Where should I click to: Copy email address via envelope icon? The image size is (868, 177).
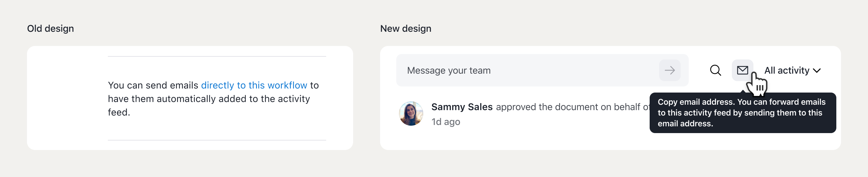click(x=742, y=70)
